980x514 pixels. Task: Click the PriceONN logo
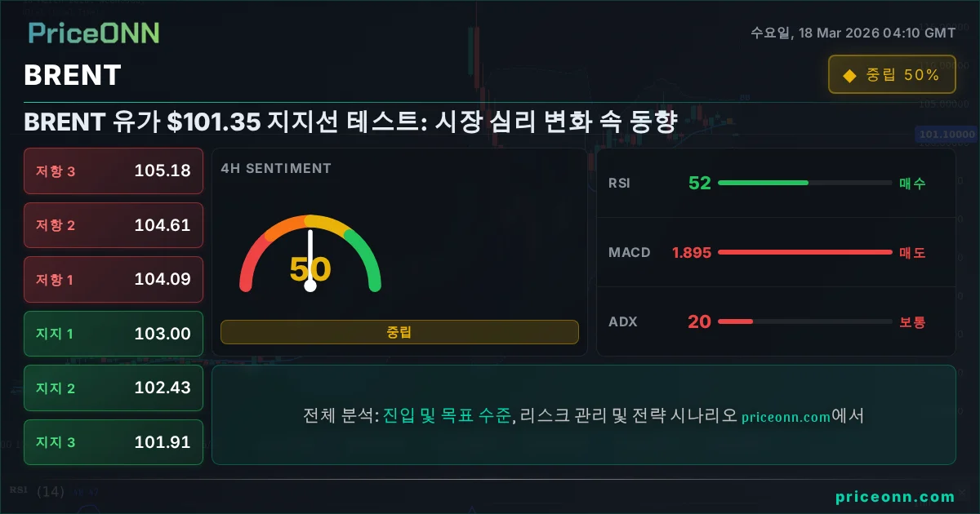pos(94,33)
